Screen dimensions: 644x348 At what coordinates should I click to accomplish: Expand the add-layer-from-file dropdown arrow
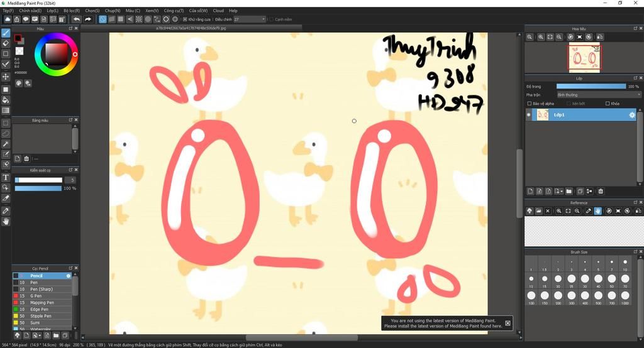tap(561, 192)
